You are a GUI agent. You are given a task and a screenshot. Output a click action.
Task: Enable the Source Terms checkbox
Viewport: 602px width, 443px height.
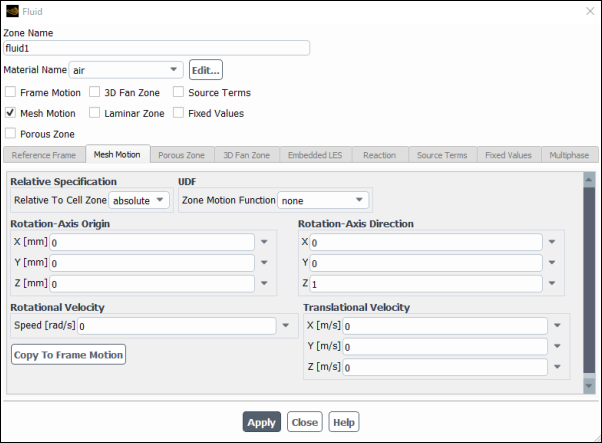click(x=178, y=92)
